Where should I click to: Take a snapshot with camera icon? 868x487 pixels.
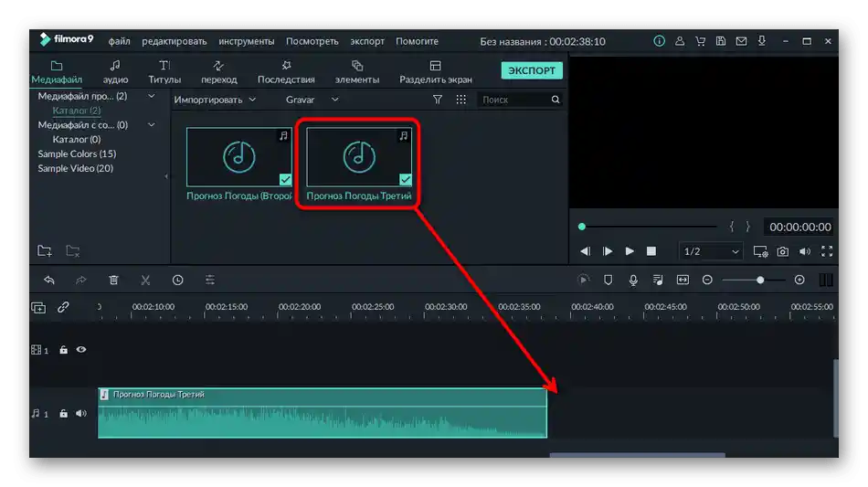pyautogui.click(x=783, y=252)
